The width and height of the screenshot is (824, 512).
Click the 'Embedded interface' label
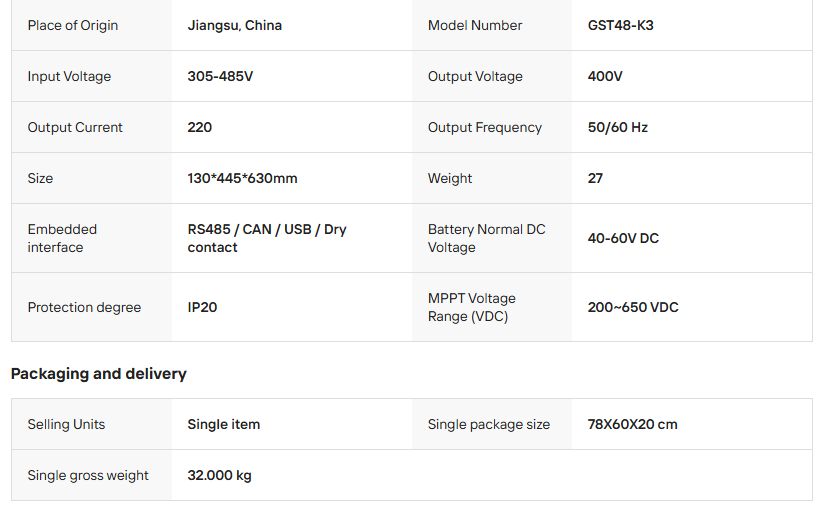coord(62,238)
